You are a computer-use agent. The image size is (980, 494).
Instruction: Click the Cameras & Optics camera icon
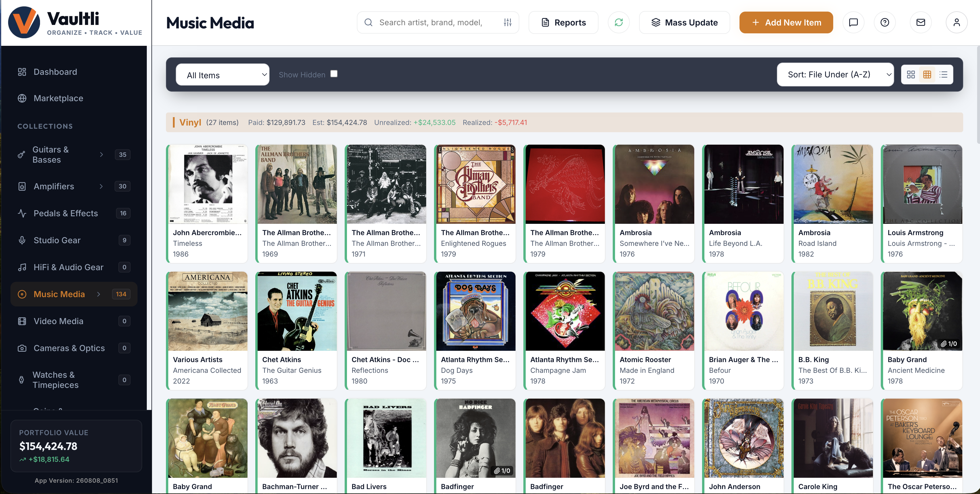(22, 348)
